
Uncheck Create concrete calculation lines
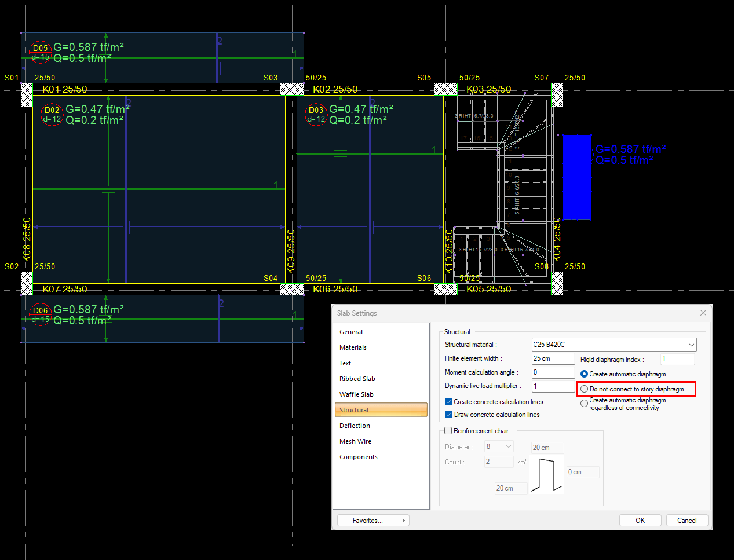[x=448, y=402]
